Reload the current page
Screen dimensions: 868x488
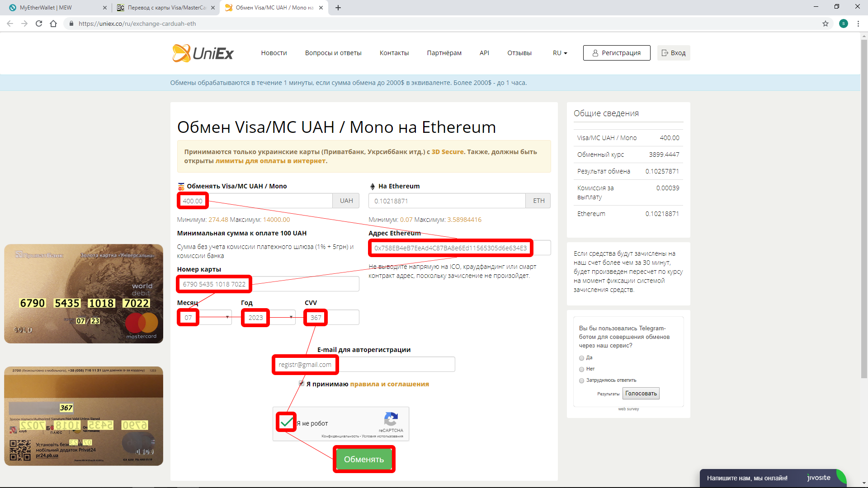(39, 23)
